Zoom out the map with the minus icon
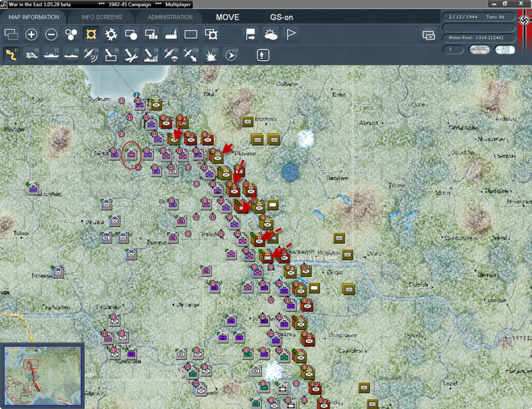The image size is (532, 409). [x=51, y=34]
